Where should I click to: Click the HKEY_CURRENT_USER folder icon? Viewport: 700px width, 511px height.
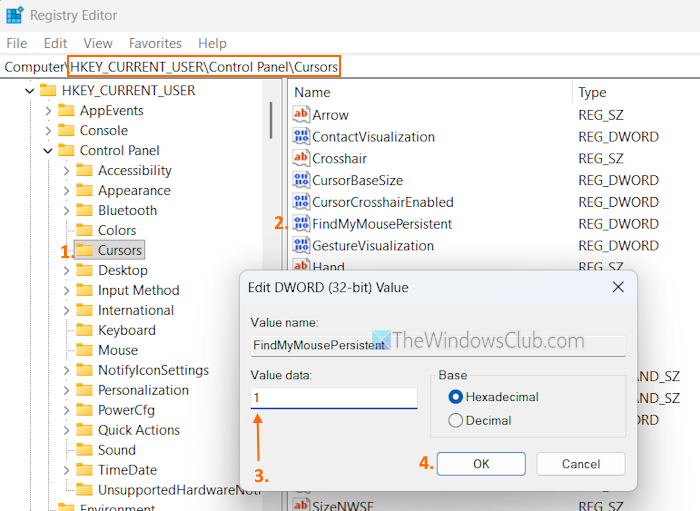click(48, 90)
